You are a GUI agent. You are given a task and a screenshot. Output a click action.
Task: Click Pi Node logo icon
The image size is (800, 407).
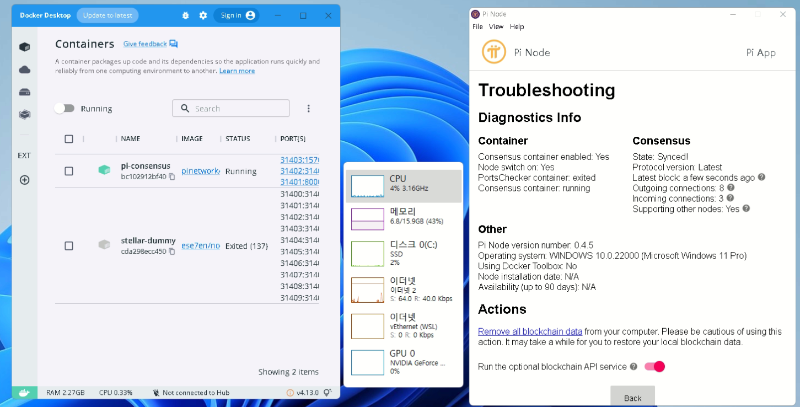pyautogui.click(x=493, y=52)
